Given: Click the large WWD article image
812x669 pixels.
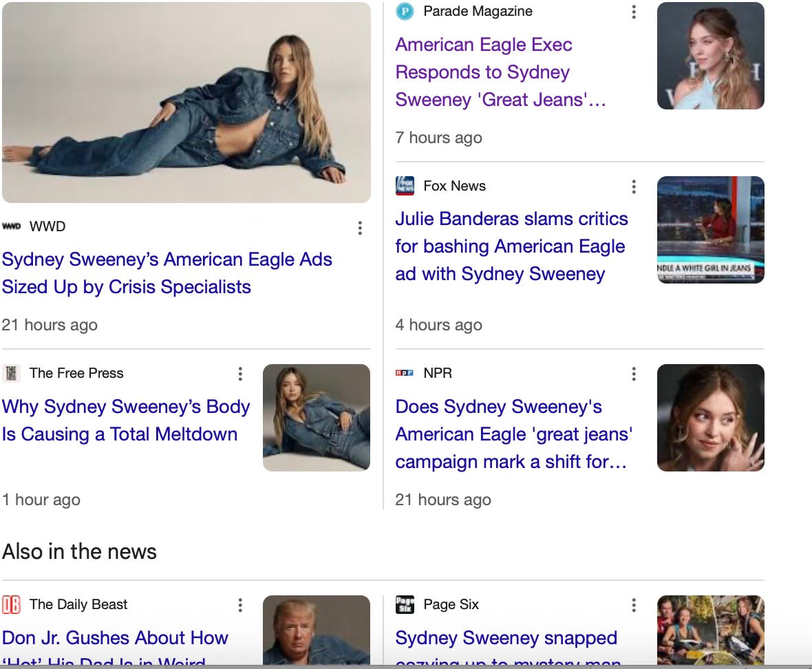Looking at the screenshot, I should [x=186, y=103].
